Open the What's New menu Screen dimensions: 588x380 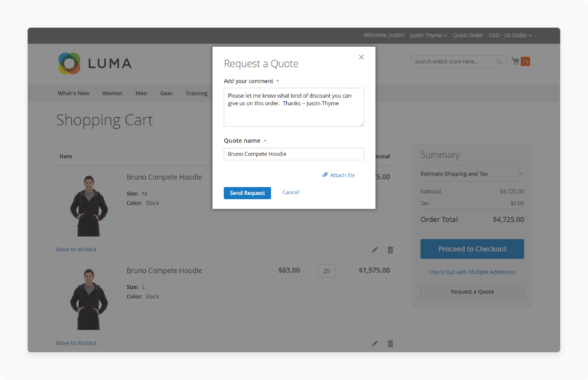click(x=73, y=93)
